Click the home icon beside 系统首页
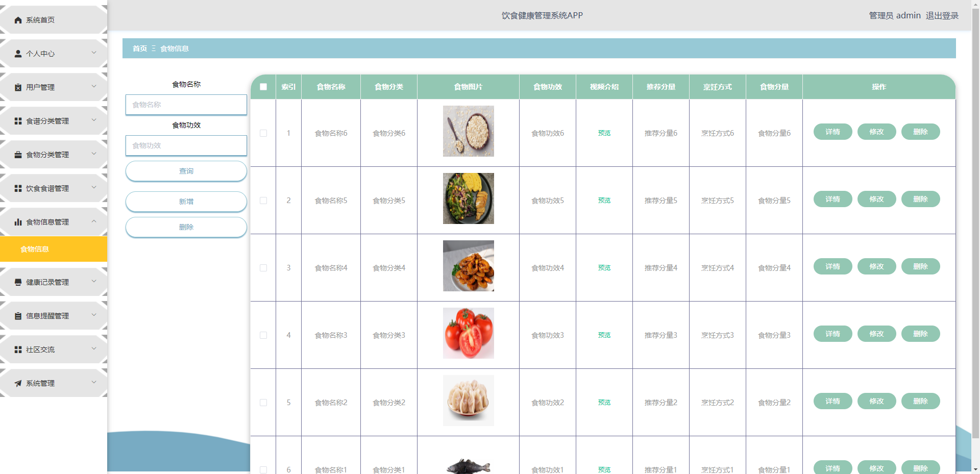980x474 pixels. [x=18, y=20]
